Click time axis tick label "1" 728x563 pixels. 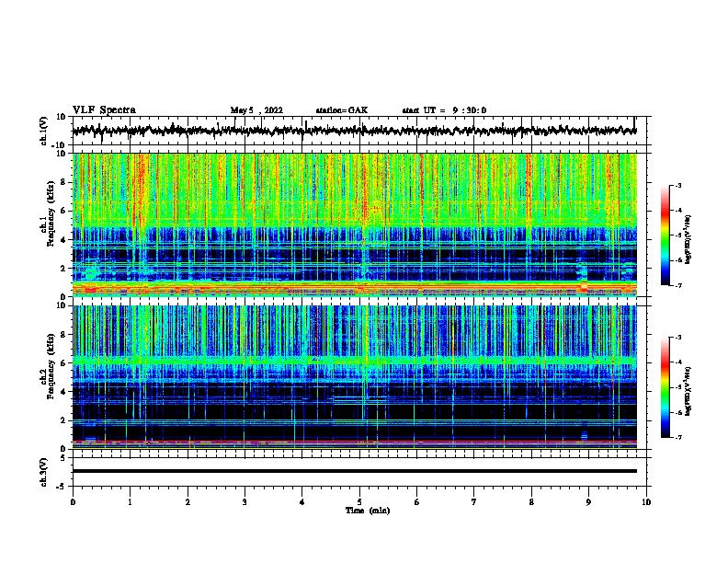pos(130,502)
